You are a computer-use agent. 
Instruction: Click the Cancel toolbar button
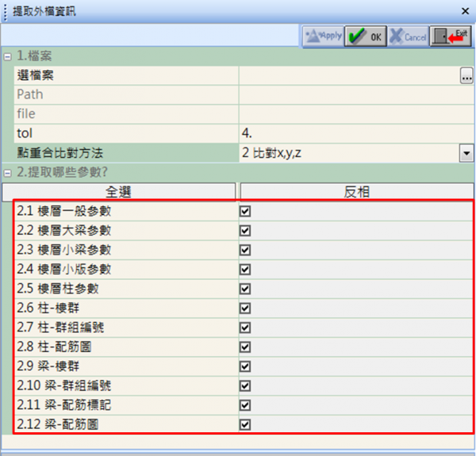(409, 36)
